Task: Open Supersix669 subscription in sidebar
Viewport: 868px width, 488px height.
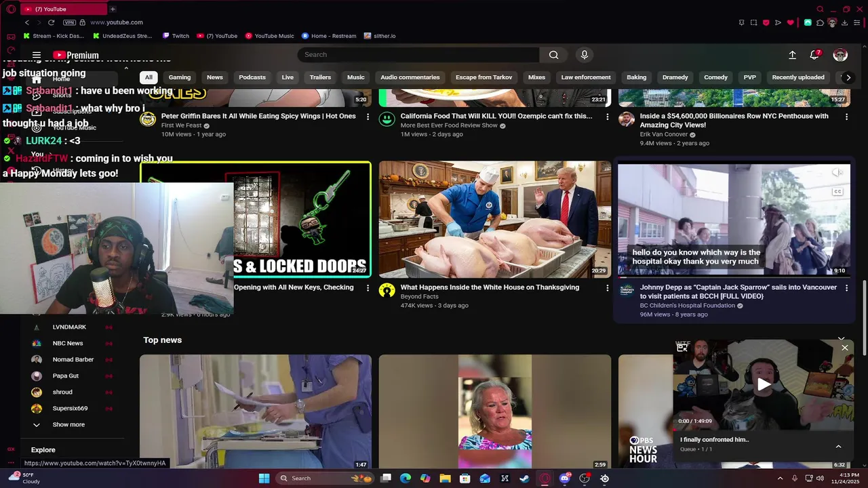Action: point(70,409)
